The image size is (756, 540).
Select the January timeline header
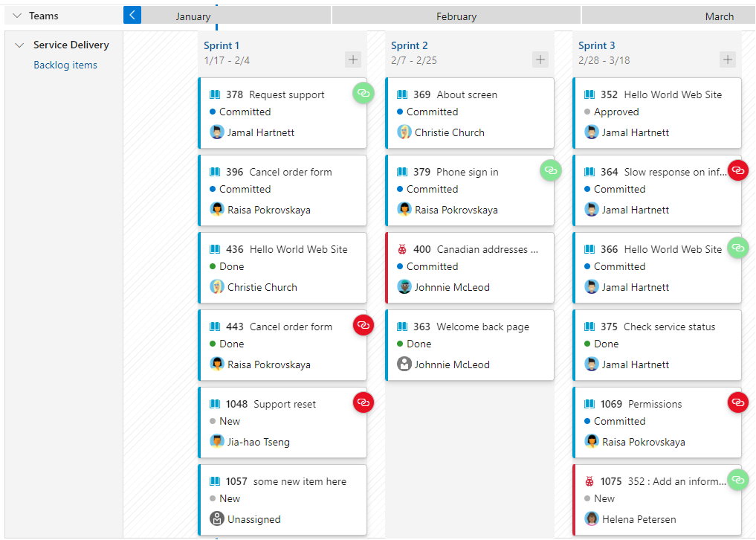193,16
